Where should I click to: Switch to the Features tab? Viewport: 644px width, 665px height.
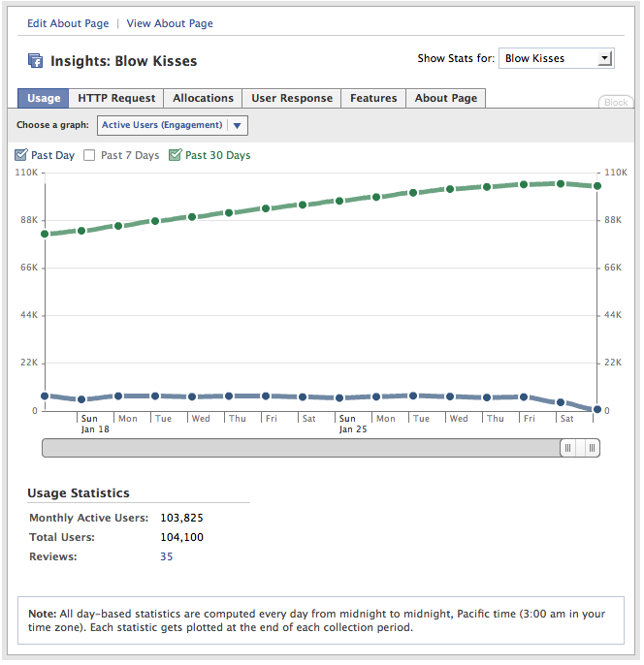[x=373, y=98]
